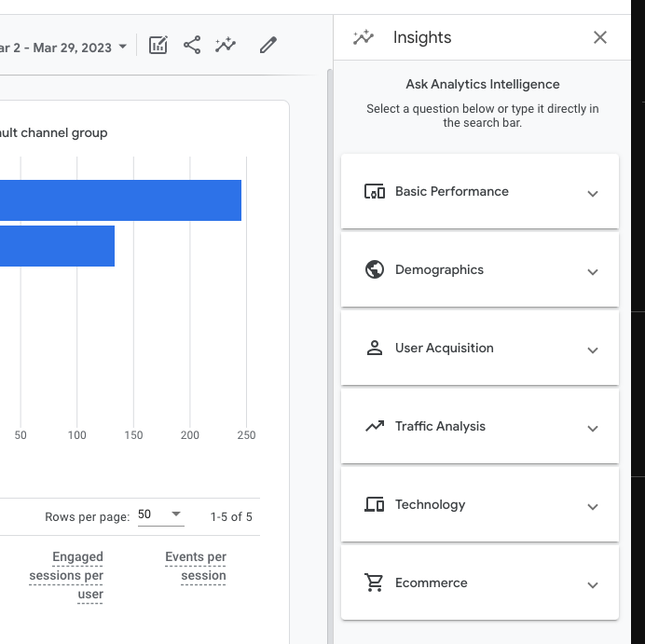
Task: Click the User Acquisition person icon
Action: 375,348
